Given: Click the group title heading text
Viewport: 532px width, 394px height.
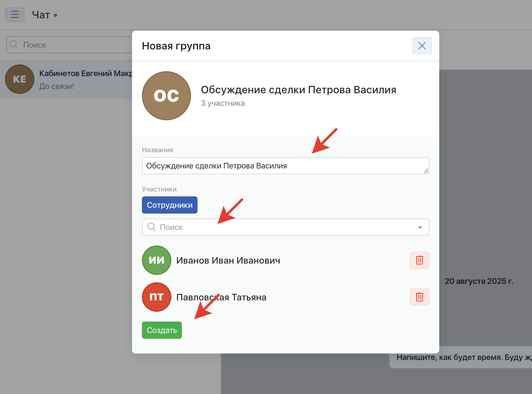Looking at the screenshot, I should click(298, 90).
